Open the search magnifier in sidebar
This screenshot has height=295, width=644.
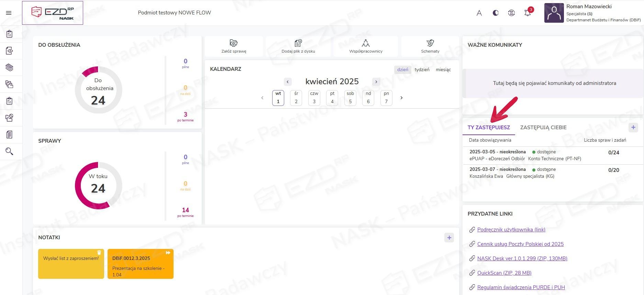pyautogui.click(x=9, y=151)
